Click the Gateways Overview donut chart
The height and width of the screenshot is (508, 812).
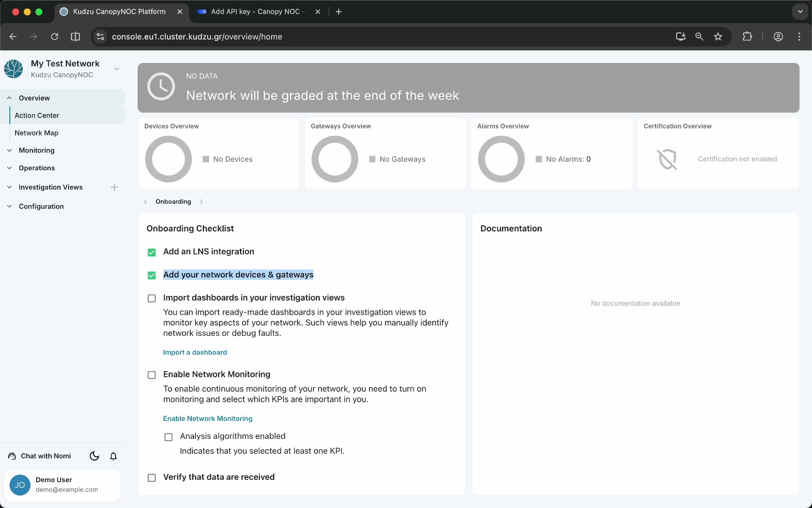[335, 159]
